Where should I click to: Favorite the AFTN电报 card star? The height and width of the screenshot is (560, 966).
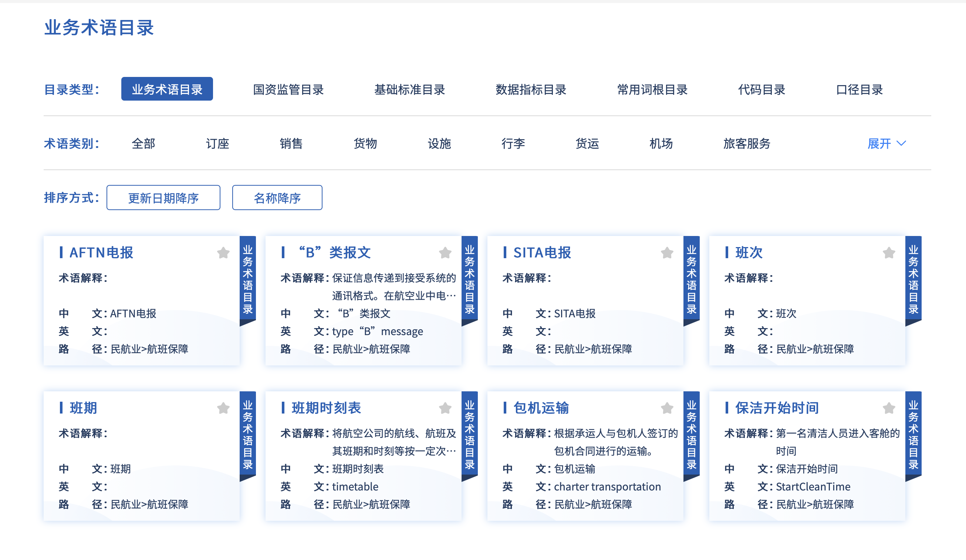[x=223, y=253]
